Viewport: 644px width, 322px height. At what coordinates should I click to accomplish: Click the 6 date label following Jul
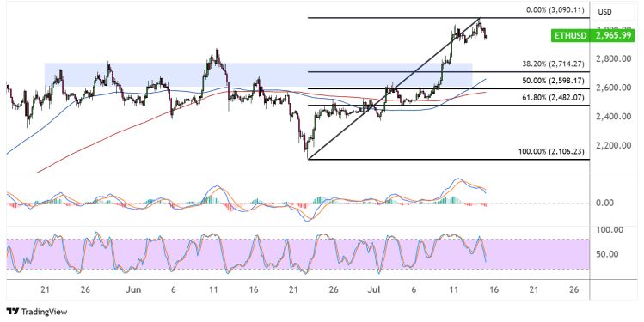click(414, 289)
